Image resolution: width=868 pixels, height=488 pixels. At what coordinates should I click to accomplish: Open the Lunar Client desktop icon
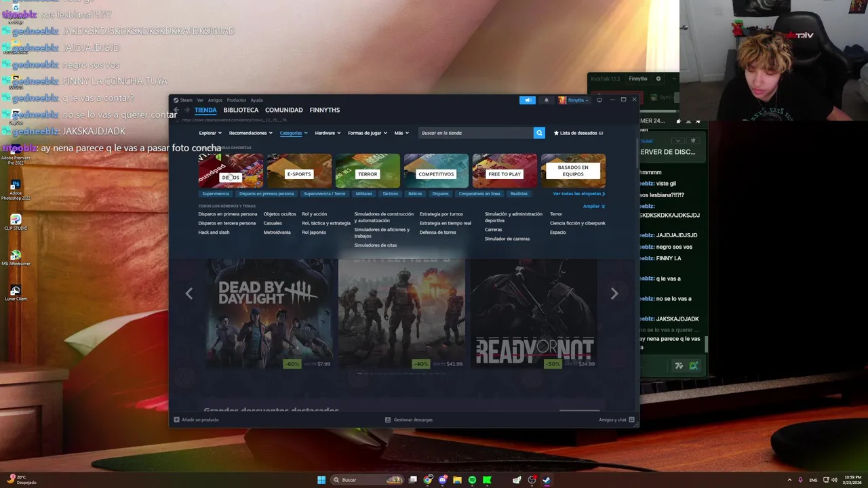[x=16, y=293]
